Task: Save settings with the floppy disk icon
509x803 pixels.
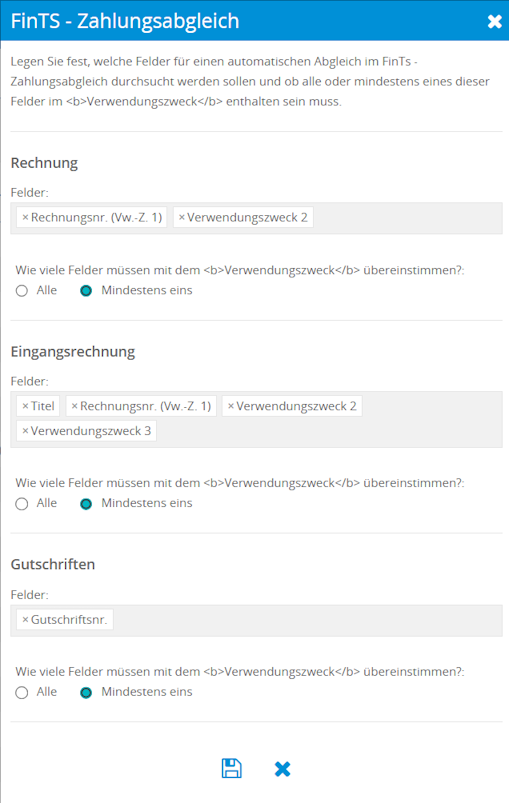Action: pos(231,768)
